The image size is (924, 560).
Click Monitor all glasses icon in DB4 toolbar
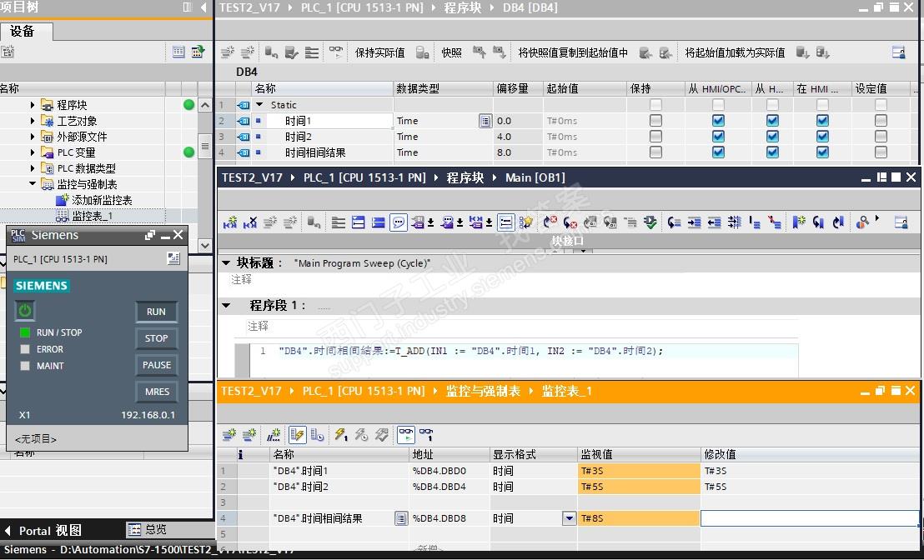pos(336,52)
